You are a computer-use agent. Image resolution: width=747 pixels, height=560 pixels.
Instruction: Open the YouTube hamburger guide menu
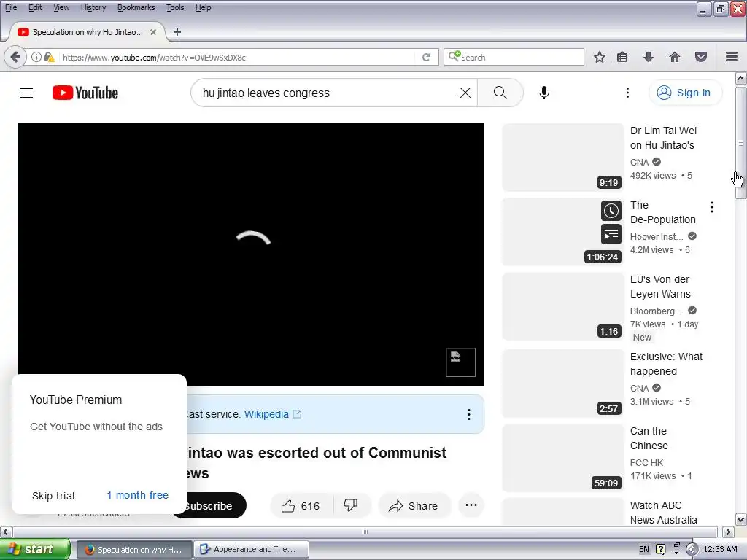tap(26, 93)
